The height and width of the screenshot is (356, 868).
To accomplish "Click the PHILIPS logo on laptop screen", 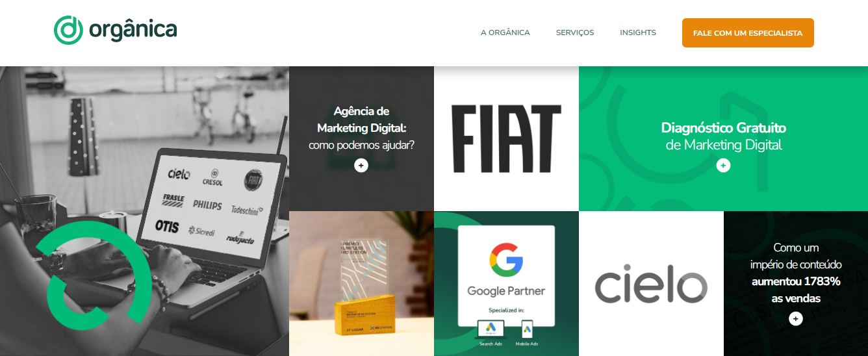I will 207,205.
